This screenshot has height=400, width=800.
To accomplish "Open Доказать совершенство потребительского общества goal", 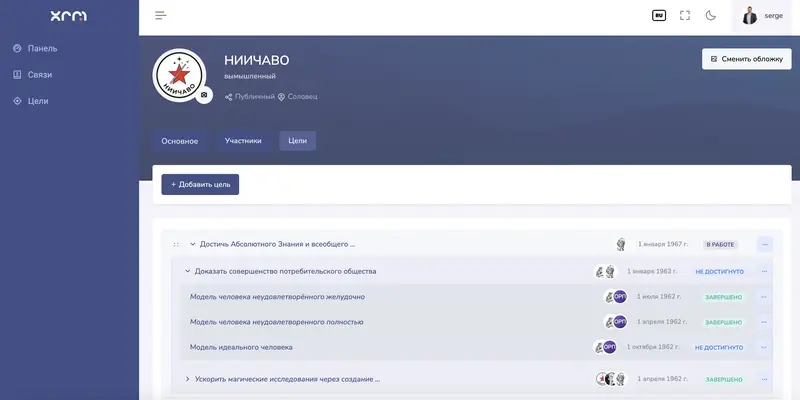I will point(286,271).
